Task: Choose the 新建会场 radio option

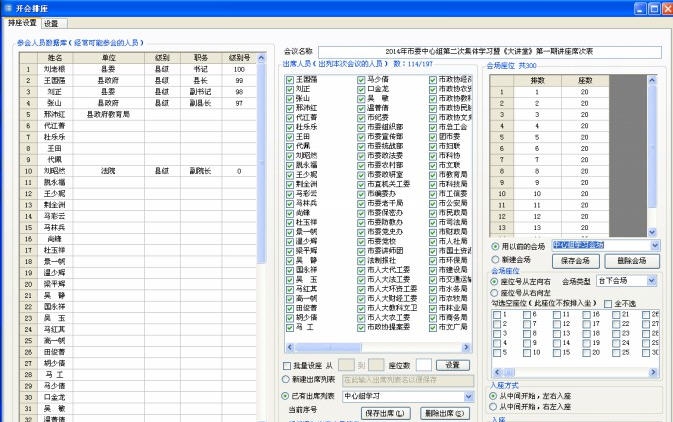Action: (495, 260)
